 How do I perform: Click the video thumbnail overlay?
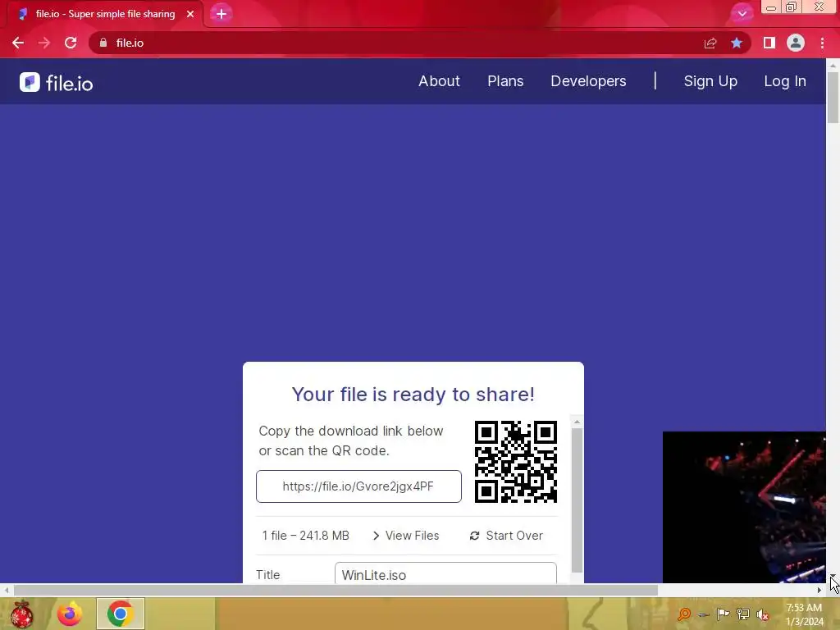(x=744, y=507)
